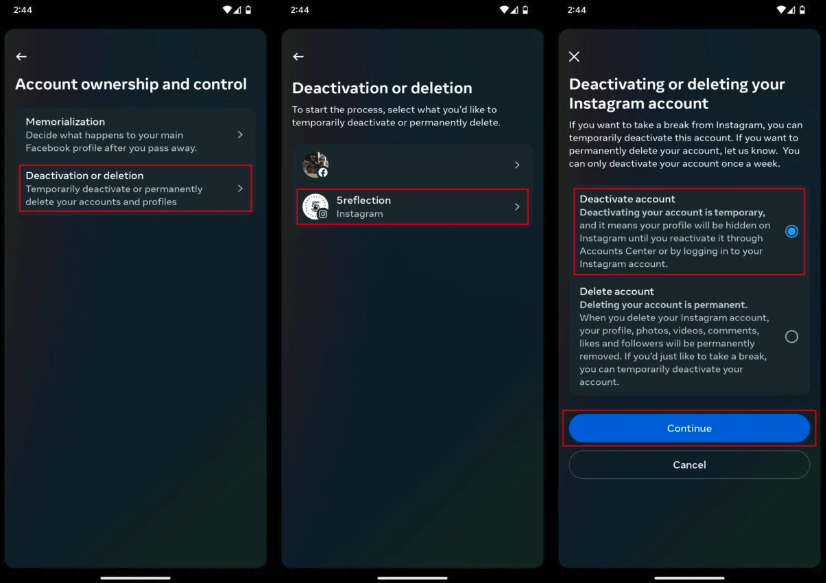Close the Deactivating or deleting dialog

point(574,56)
